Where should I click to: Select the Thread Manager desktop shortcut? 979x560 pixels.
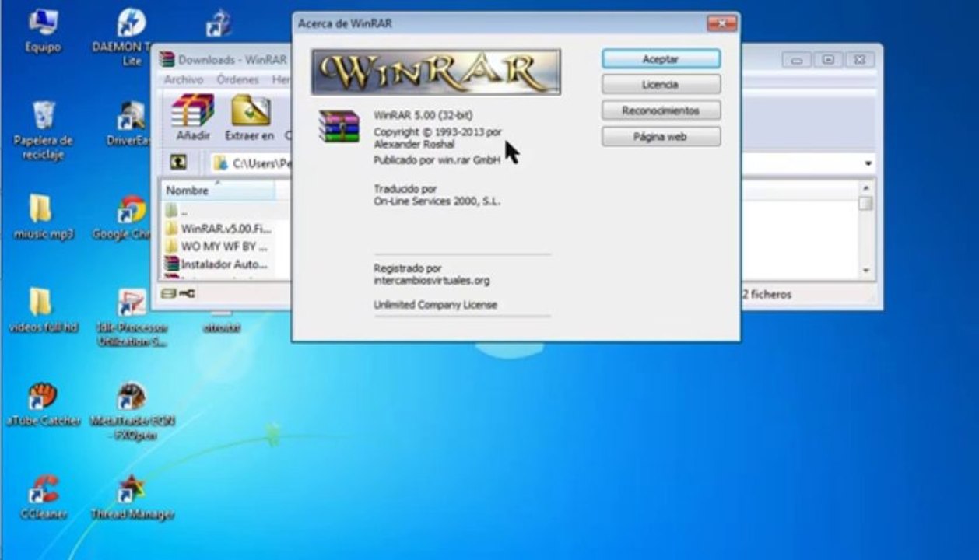[131, 498]
